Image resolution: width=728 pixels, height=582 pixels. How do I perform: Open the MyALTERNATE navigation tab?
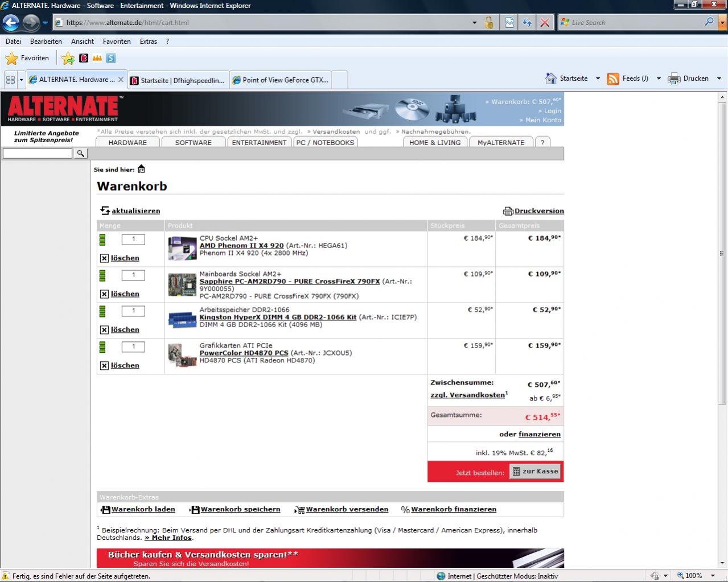click(501, 142)
